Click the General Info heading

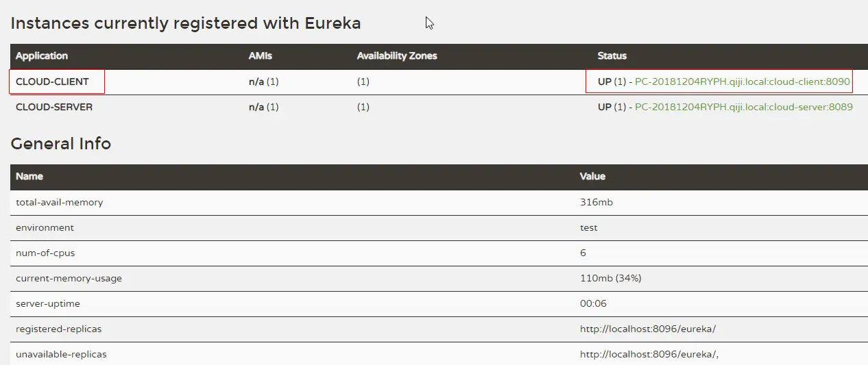tap(61, 144)
